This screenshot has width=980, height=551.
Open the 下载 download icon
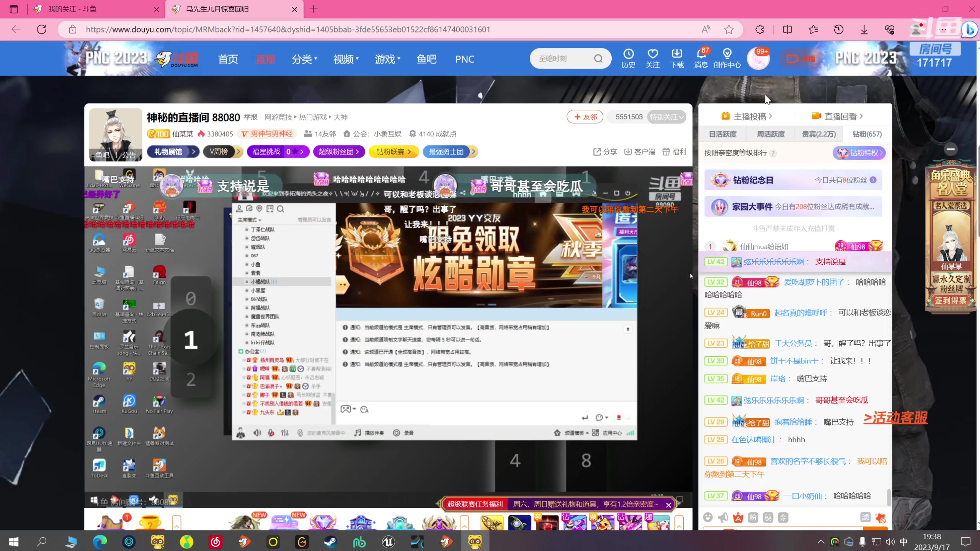point(677,58)
